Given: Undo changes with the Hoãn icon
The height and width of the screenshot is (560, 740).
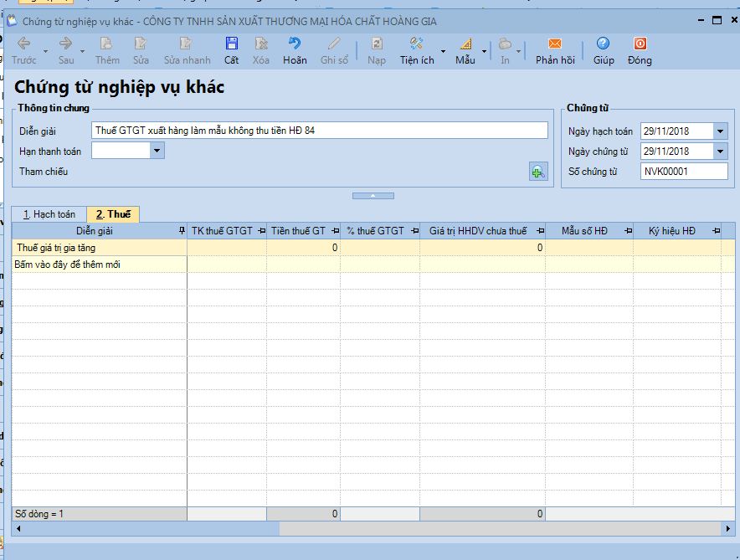Looking at the screenshot, I should pos(295,44).
